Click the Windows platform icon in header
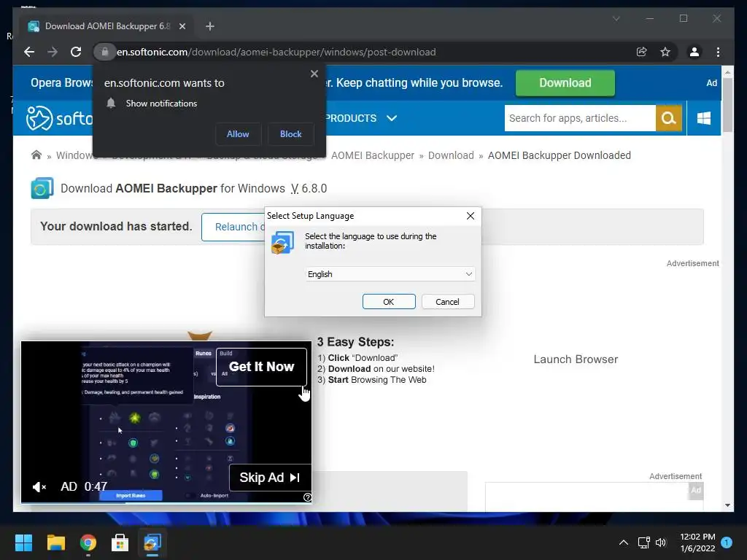The image size is (747, 560). (x=704, y=118)
